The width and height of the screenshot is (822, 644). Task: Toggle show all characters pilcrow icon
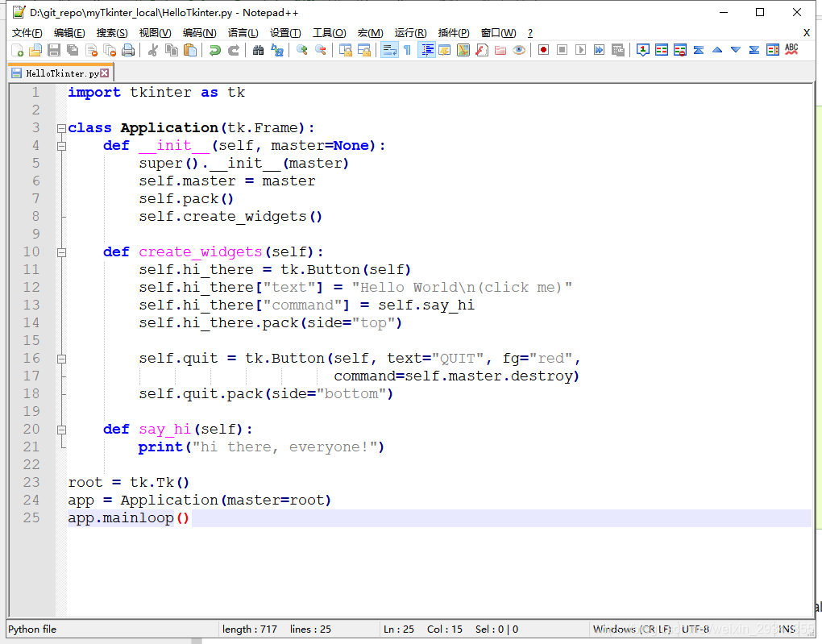click(x=407, y=50)
